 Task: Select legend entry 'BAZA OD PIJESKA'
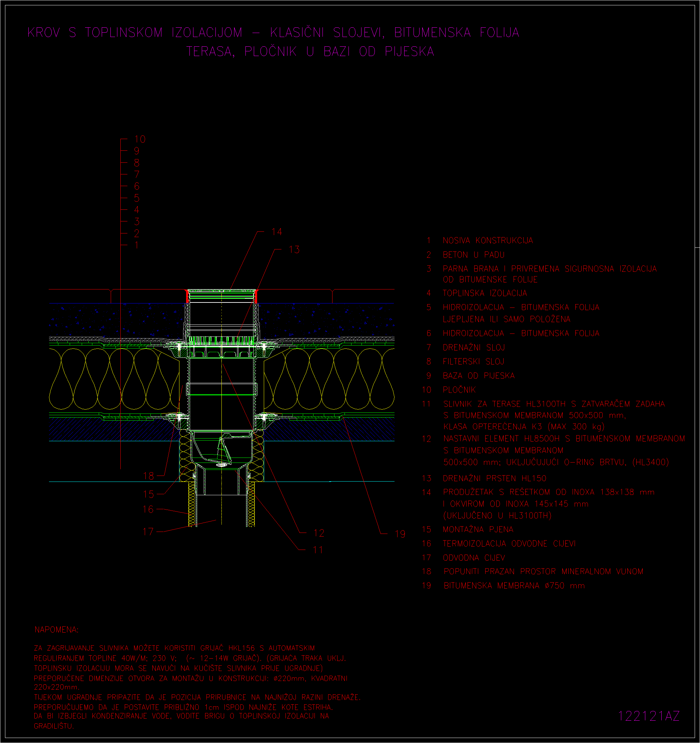(x=478, y=376)
